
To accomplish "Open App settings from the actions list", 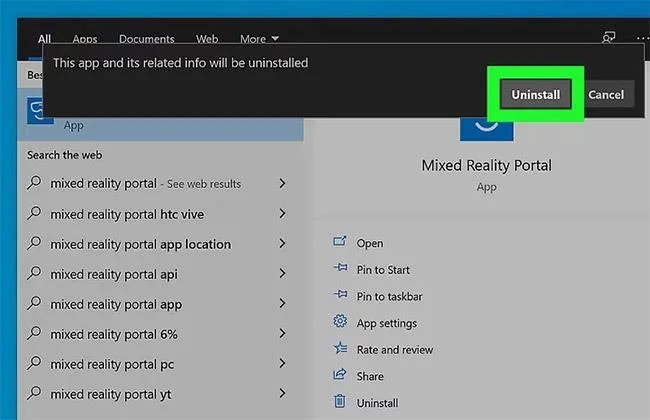I will pyautogui.click(x=387, y=323).
